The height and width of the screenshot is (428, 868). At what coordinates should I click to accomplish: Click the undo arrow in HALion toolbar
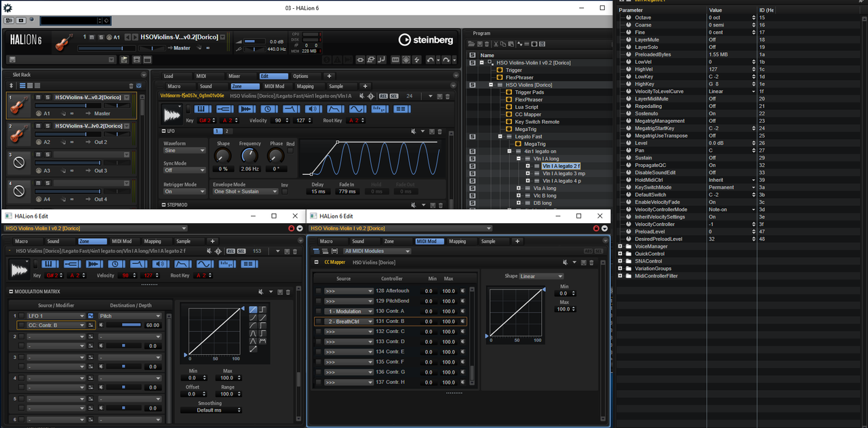pyautogui.click(x=430, y=60)
